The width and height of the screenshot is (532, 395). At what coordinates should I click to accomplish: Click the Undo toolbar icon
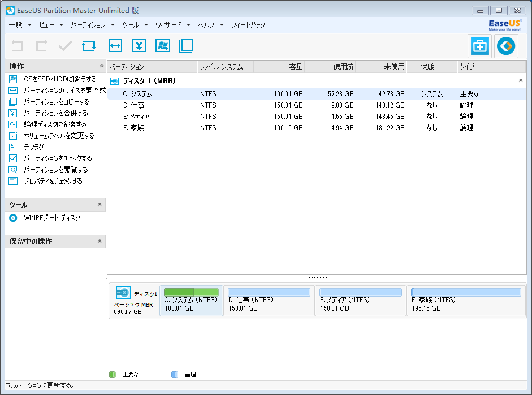pos(17,46)
